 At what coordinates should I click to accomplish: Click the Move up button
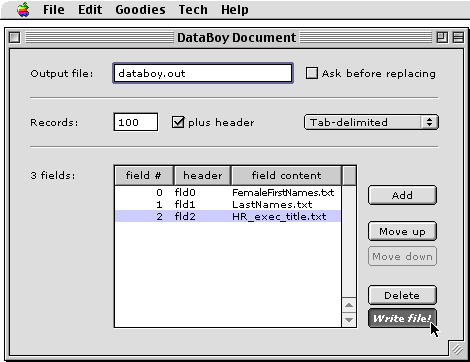[402, 231]
